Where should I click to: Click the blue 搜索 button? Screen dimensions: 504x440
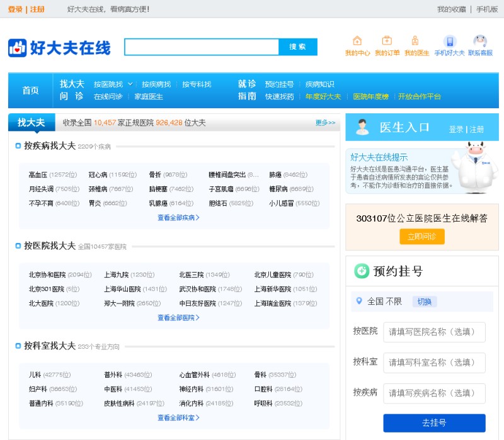[x=297, y=47]
